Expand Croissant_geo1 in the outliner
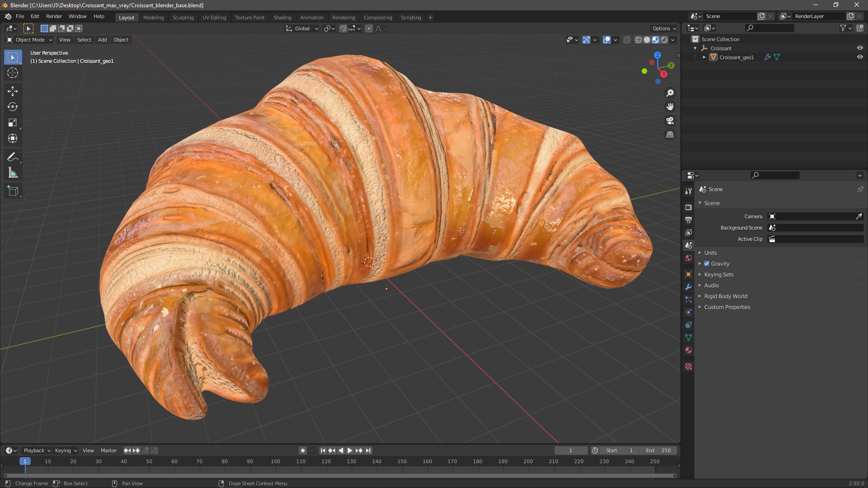This screenshot has width=868, height=488. [x=704, y=57]
